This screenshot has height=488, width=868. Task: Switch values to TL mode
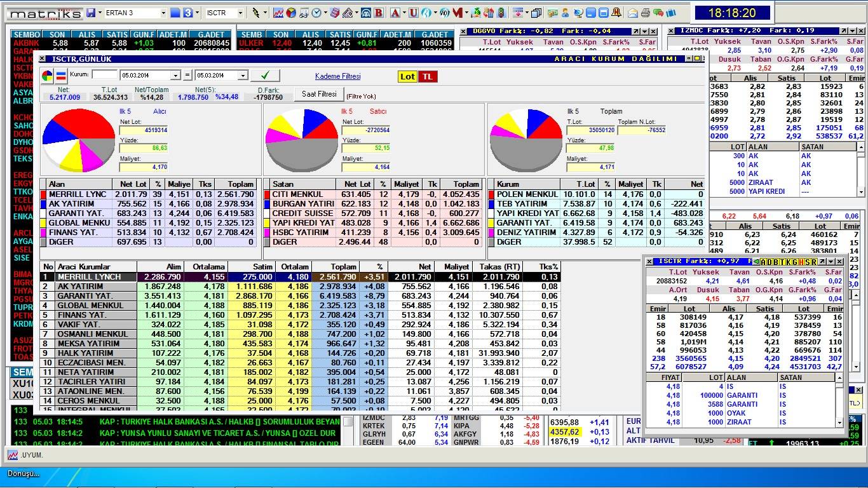428,76
